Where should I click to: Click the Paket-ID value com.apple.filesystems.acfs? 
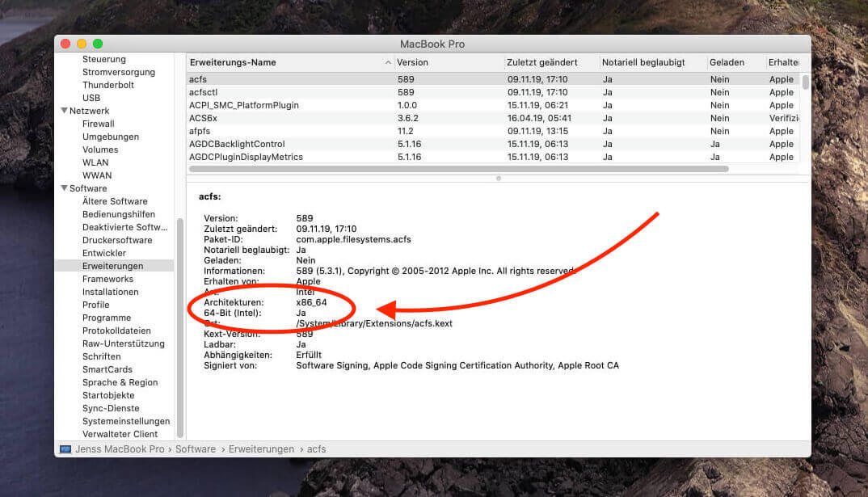pyautogui.click(x=354, y=240)
